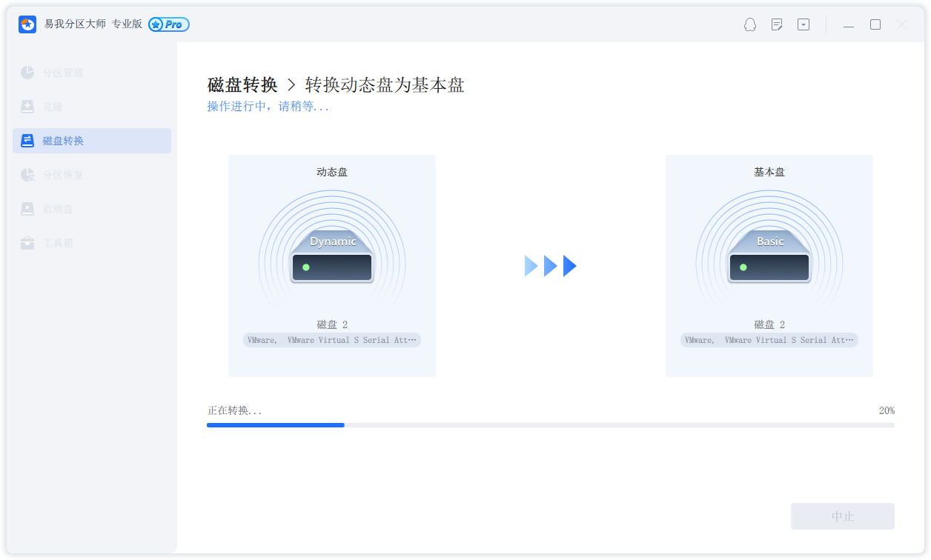
Task: Click the conversion progress bar
Action: (x=550, y=425)
